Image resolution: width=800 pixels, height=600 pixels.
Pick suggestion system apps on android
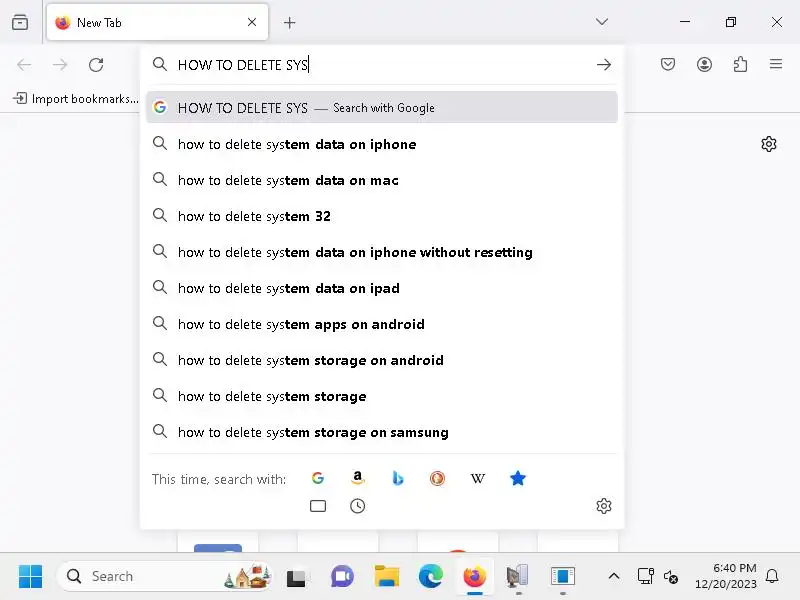[382, 324]
